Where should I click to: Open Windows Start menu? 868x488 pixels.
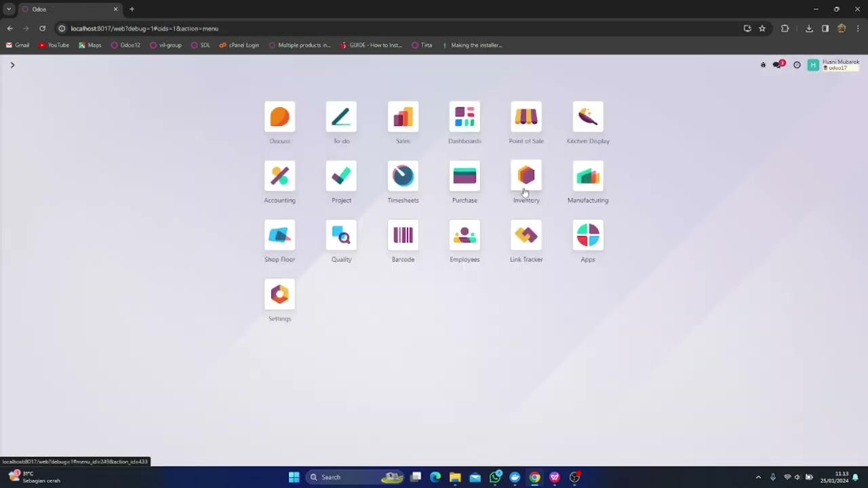pyautogui.click(x=294, y=477)
